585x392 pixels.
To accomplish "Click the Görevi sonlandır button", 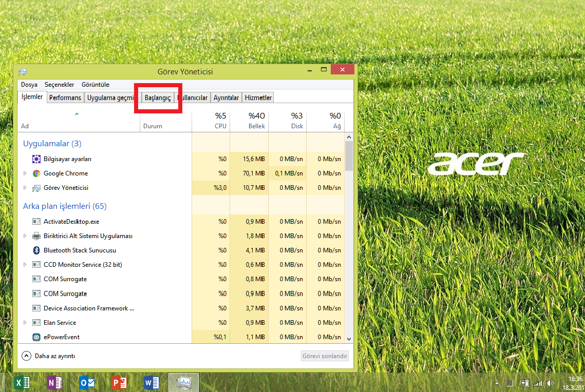I will [325, 356].
